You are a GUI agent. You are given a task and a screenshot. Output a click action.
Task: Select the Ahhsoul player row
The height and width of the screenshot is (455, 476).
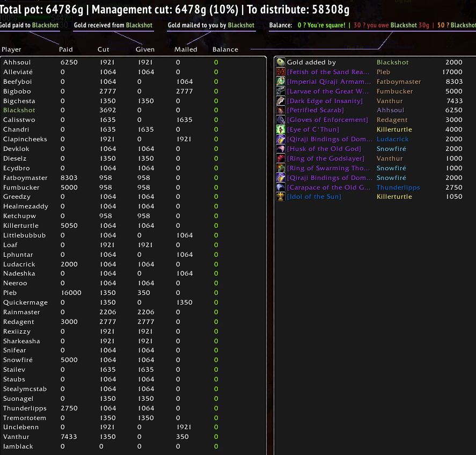pos(133,62)
